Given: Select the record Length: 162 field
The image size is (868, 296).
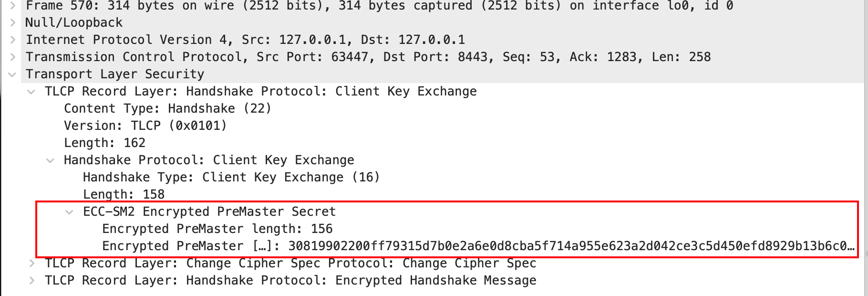Looking at the screenshot, I should (x=104, y=143).
